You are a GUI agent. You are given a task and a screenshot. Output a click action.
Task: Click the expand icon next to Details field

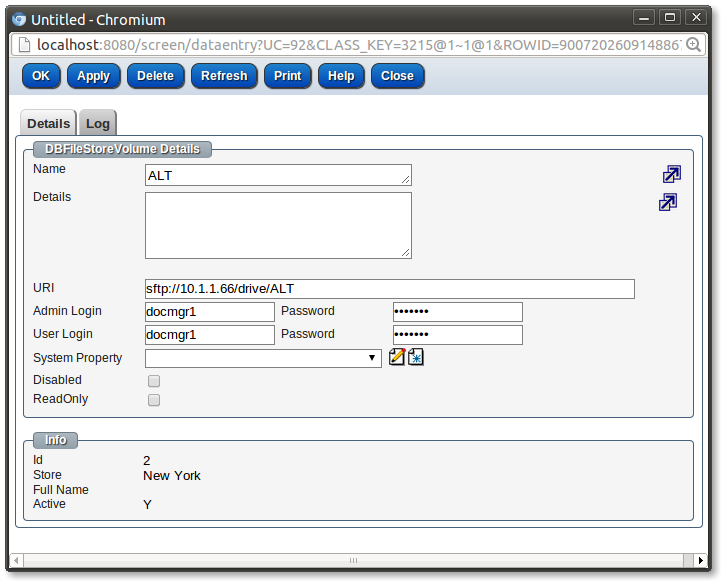(668, 202)
